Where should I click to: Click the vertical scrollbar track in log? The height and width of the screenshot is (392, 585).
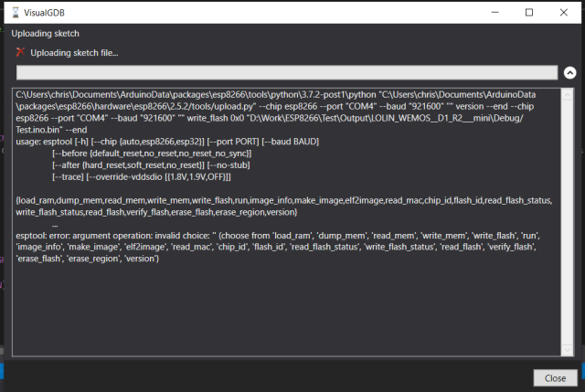coord(567,222)
